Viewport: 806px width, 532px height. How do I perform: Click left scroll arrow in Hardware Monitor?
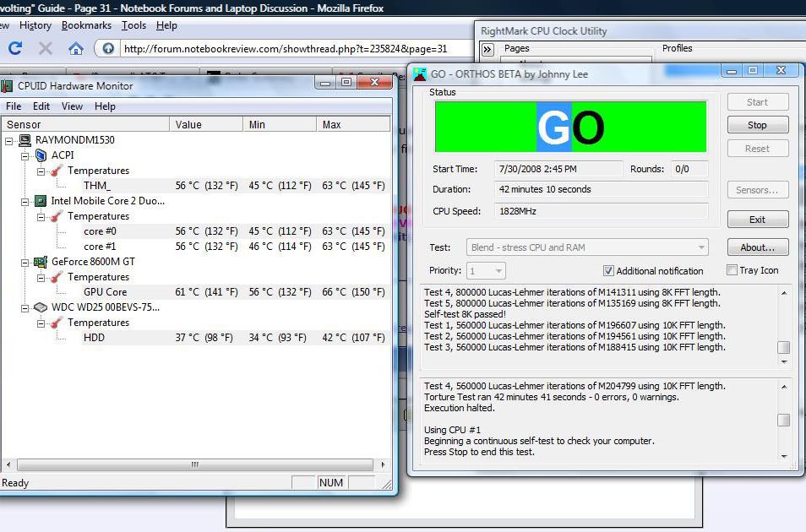coord(8,464)
